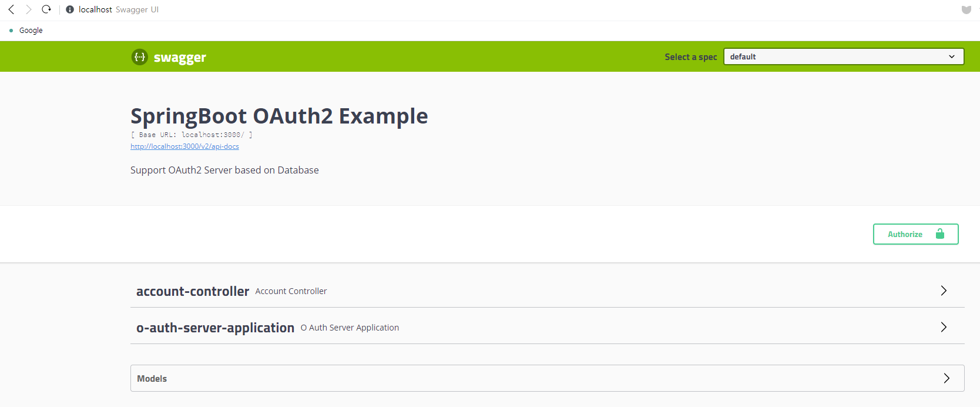View site information icon beside localhost
This screenshot has width=980, height=407.
coord(70,9)
